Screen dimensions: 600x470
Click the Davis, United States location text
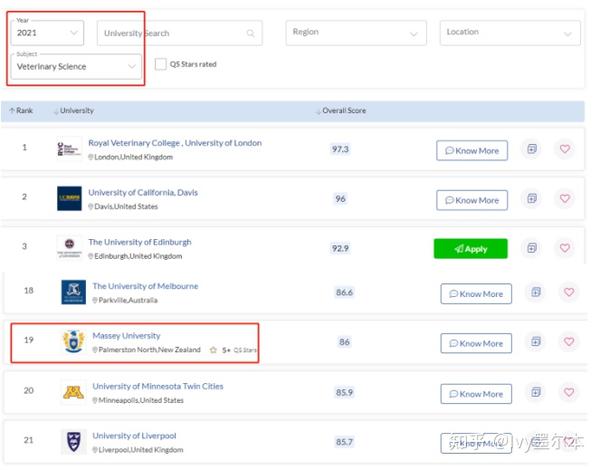click(123, 207)
